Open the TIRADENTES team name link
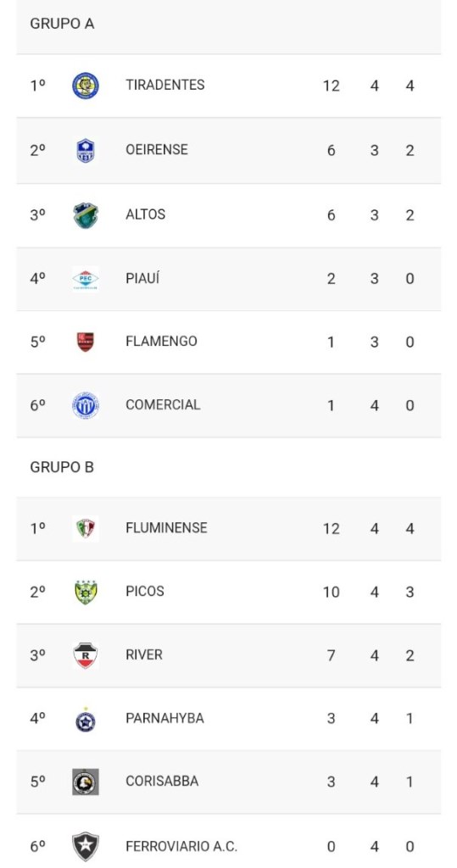This screenshot has width=457, height=868. tap(165, 85)
